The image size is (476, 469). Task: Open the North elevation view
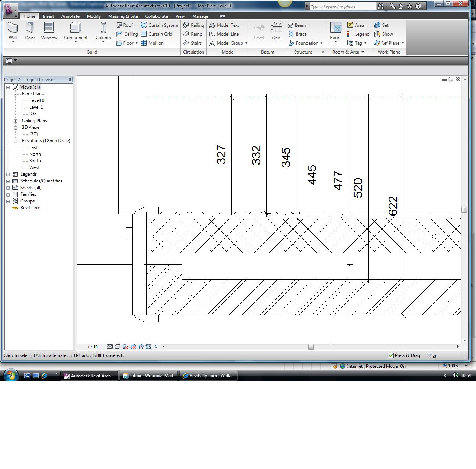coord(35,154)
